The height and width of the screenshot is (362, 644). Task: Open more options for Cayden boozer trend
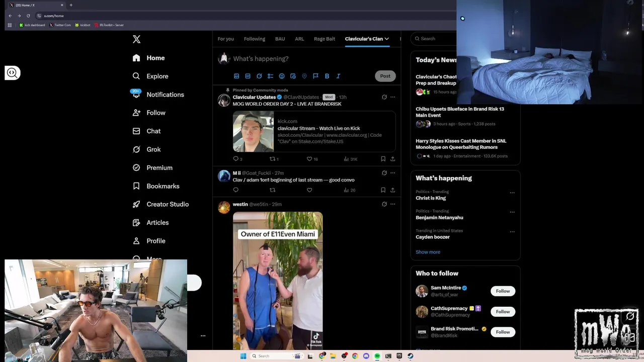click(512, 232)
